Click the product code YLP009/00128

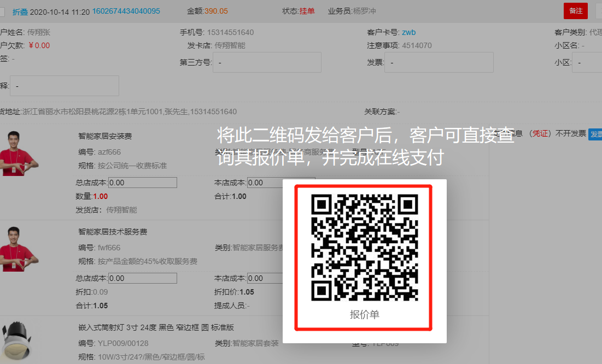123,343
